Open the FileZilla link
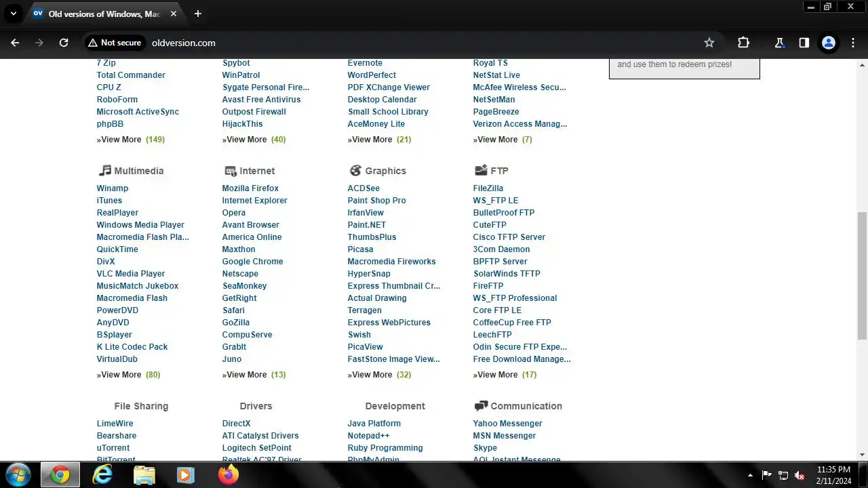This screenshot has width=868, height=488. (488, 188)
